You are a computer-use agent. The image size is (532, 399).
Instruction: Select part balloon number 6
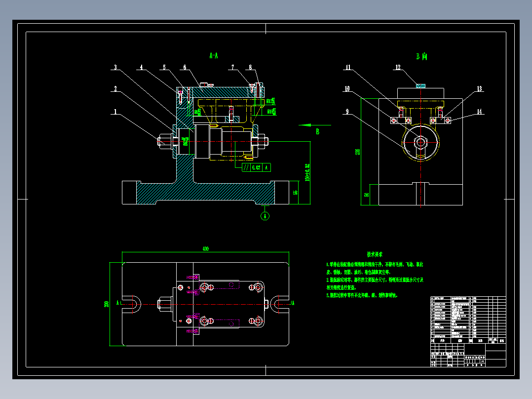tap(185, 67)
